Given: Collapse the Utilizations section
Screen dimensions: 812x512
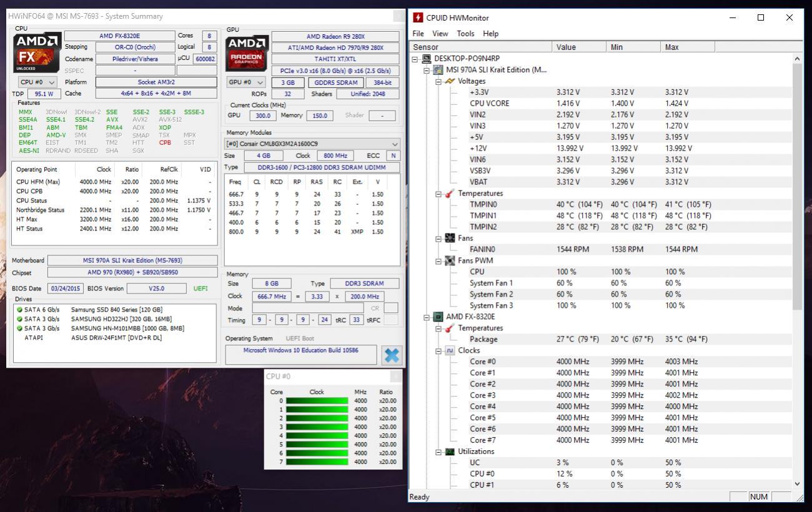Looking at the screenshot, I should [438, 452].
